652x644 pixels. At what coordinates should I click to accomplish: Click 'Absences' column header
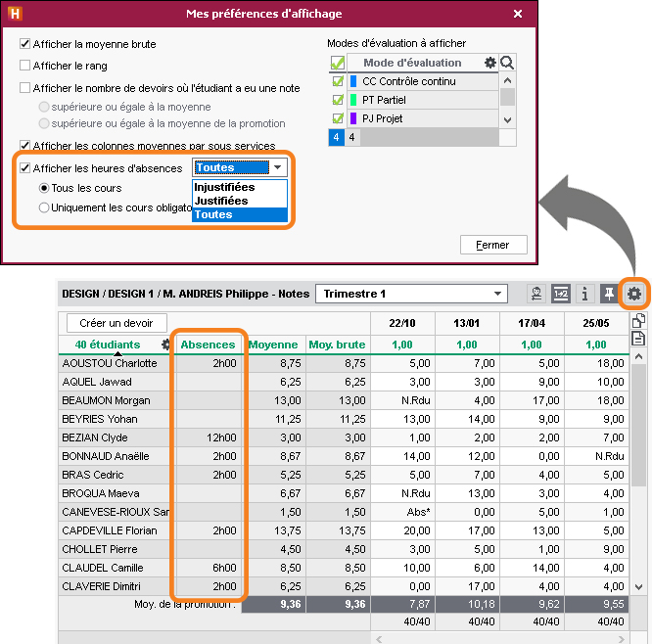(208, 345)
